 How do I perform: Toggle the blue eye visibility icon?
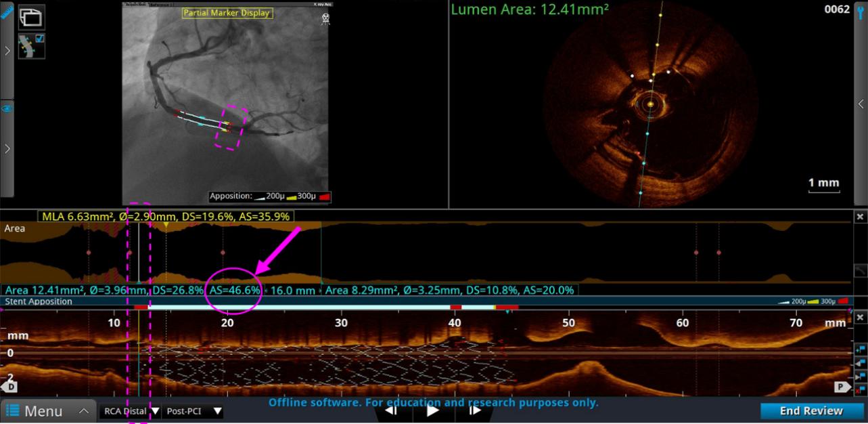pos(7,108)
